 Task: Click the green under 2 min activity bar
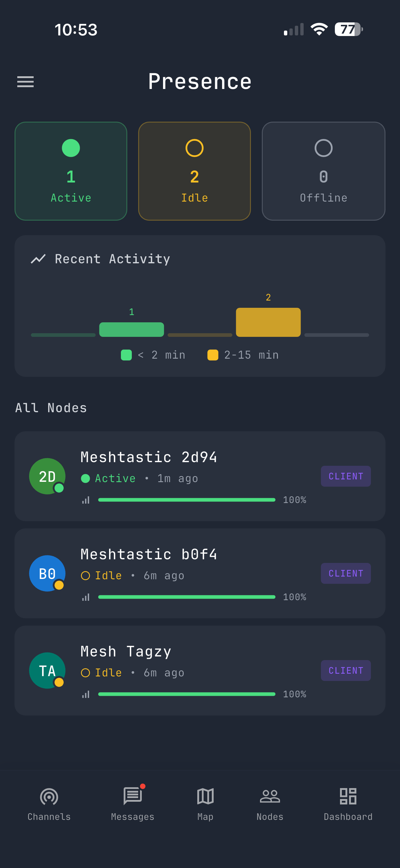click(x=132, y=330)
